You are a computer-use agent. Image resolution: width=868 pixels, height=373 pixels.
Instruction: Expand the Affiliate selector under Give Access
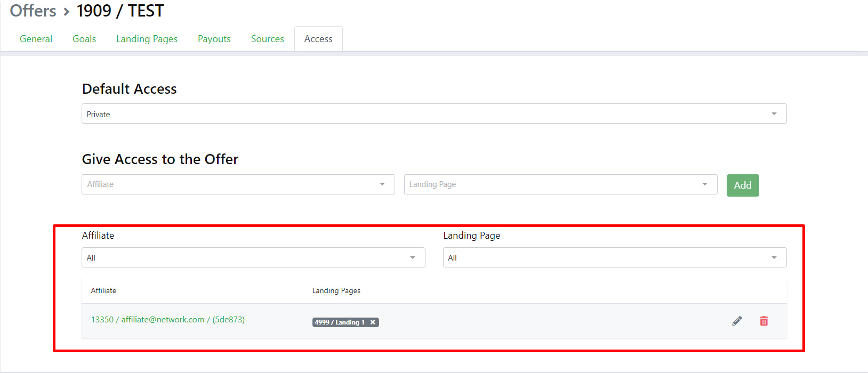coord(238,184)
